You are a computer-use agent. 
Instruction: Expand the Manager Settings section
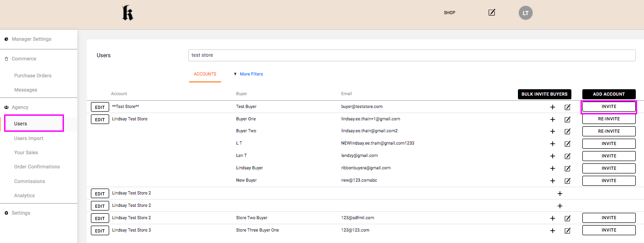[32, 39]
